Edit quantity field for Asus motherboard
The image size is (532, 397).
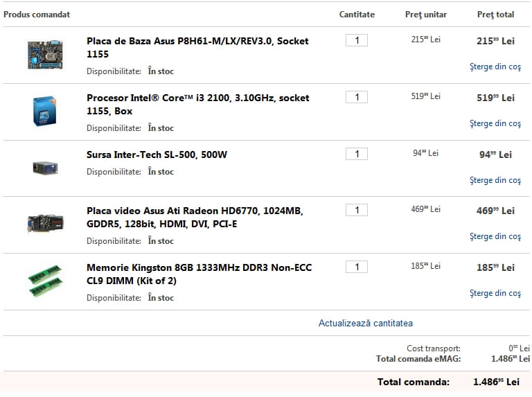click(x=357, y=40)
